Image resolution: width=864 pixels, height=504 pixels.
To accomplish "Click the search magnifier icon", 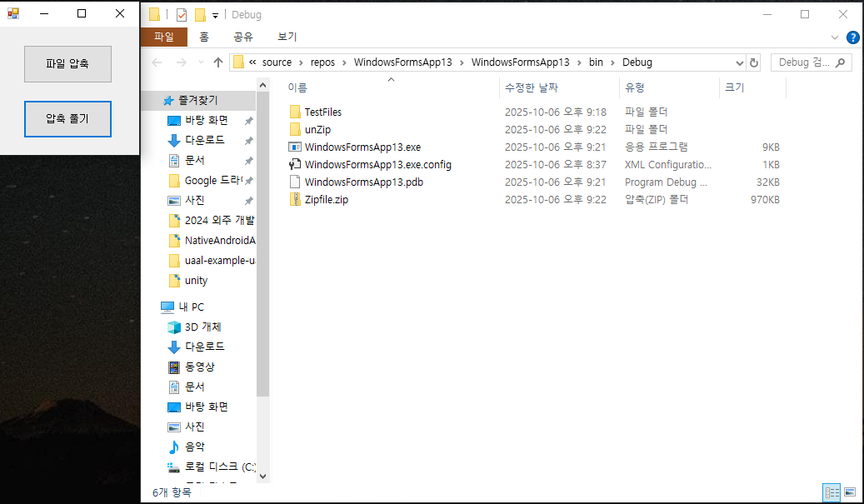I will 840,62.
